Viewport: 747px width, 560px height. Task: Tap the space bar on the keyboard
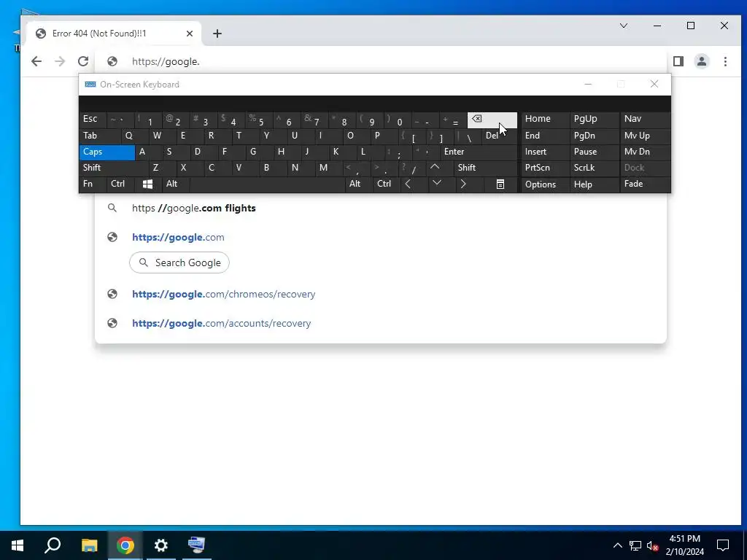click(x=267, y=184)
